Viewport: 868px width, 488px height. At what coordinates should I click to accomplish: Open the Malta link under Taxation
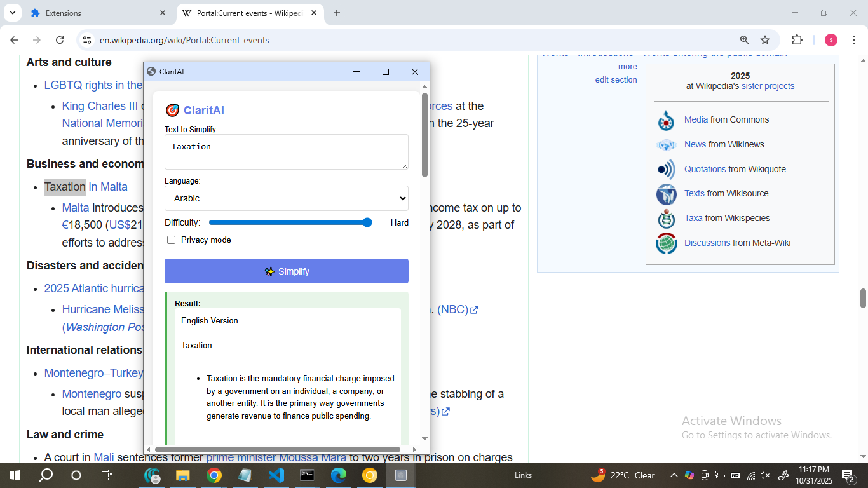pyautogui.click(x=76, y=208)
